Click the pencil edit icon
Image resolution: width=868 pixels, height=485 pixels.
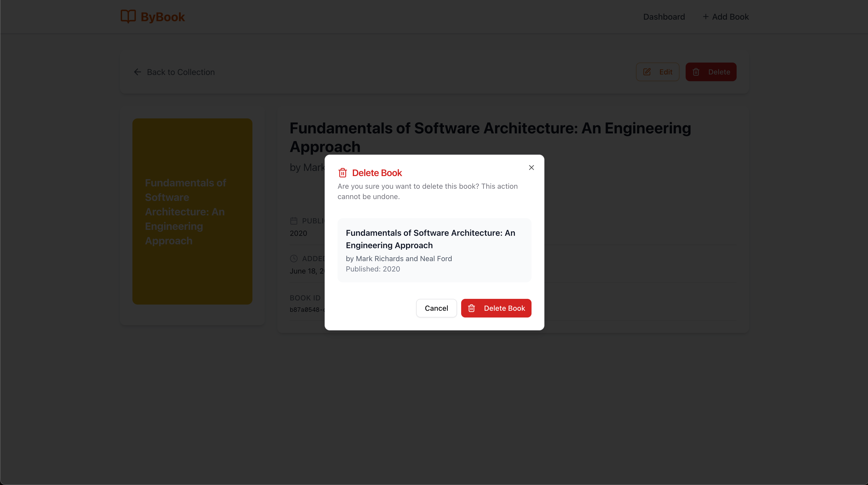(647, 72)
